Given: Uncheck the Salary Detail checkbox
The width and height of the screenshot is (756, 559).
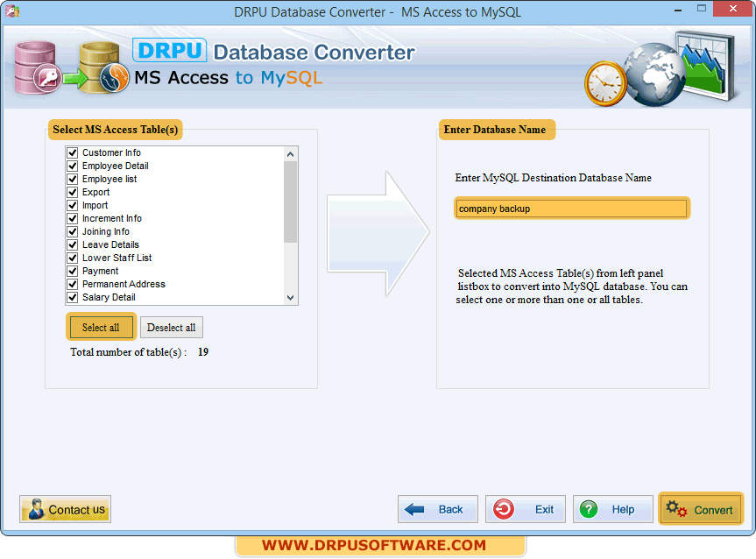Looking at the screenshot, I should [73, 297].
